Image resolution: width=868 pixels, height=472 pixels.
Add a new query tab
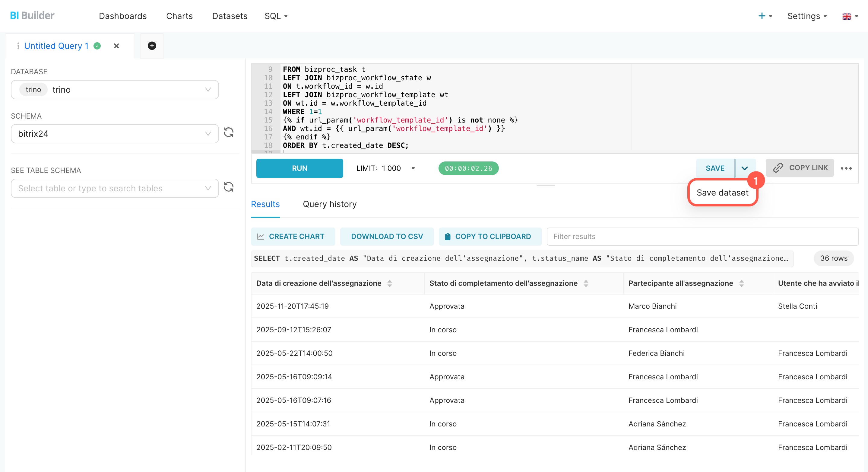click(x=152, y=46)
